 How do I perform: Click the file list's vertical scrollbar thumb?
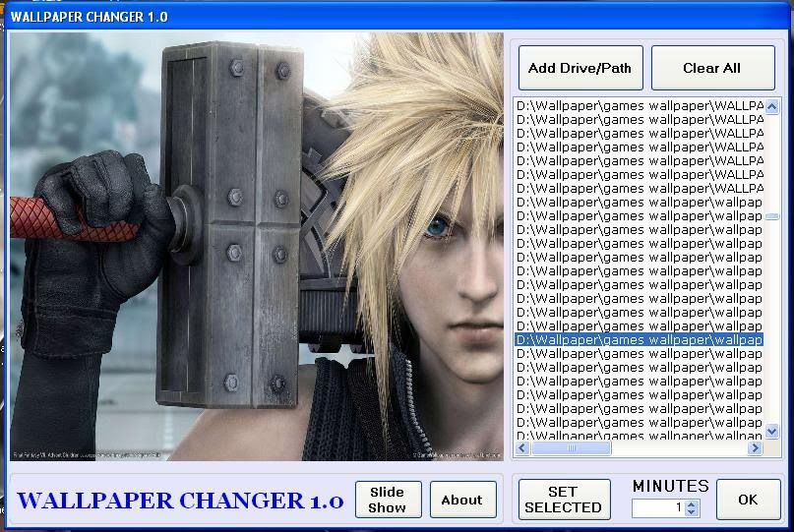[x=771, y=216]
